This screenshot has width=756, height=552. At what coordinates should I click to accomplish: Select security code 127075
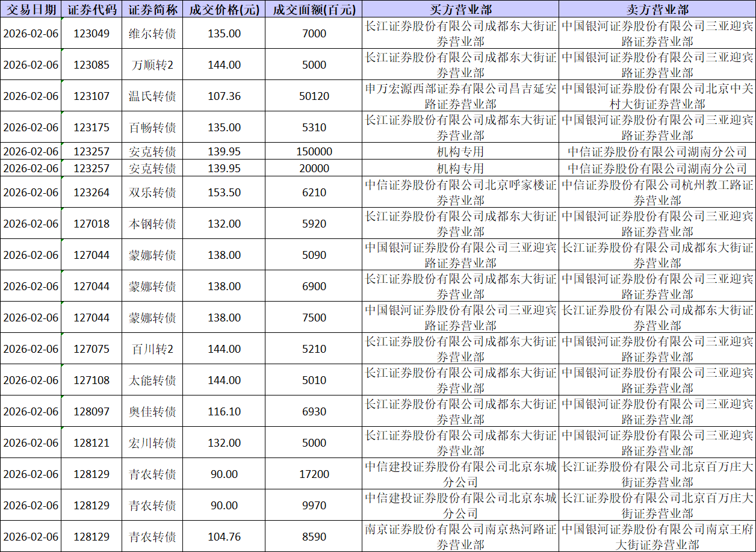(91, 349)
